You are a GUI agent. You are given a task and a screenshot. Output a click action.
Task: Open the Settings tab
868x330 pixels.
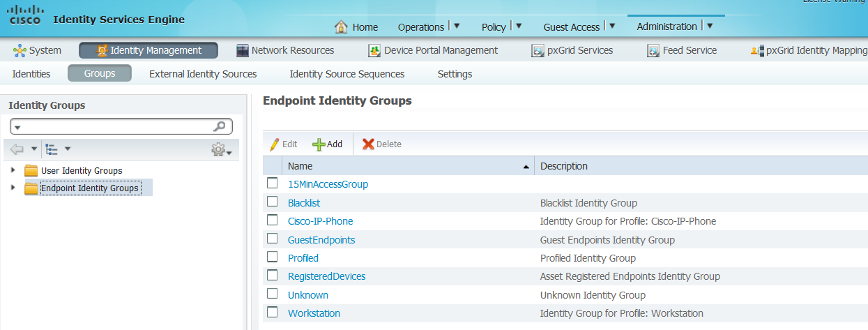coord(455,73)
